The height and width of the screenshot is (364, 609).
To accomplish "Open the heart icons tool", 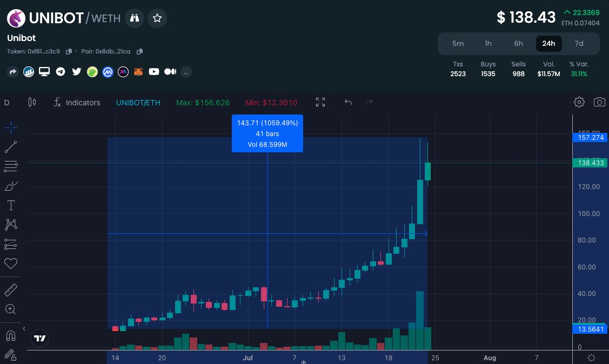I will [11, 264].
